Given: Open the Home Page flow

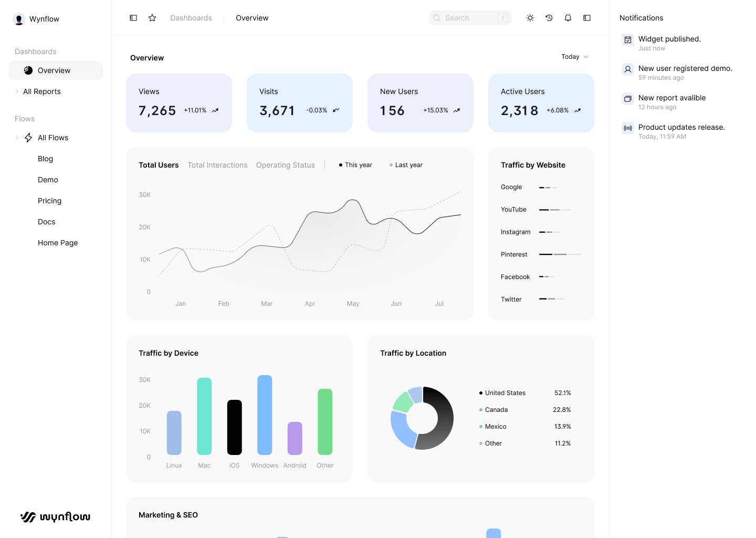Looking at the screenshot, I should point(58,243).
